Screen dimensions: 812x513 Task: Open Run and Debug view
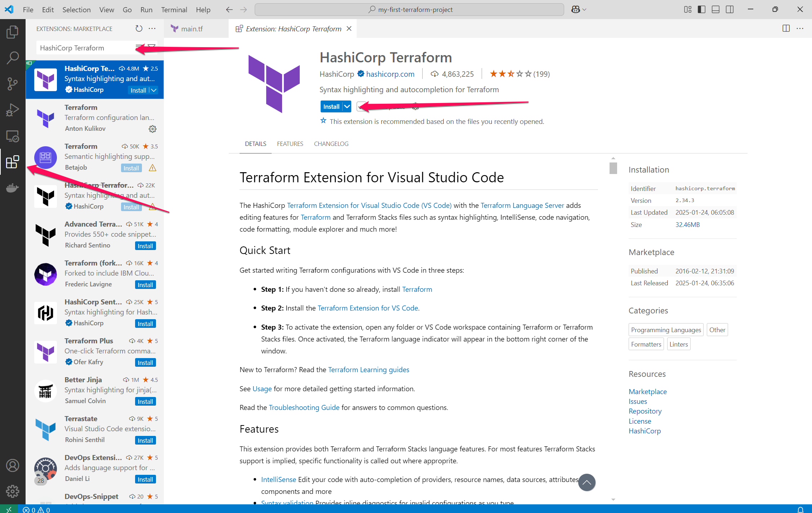[13, 110]
